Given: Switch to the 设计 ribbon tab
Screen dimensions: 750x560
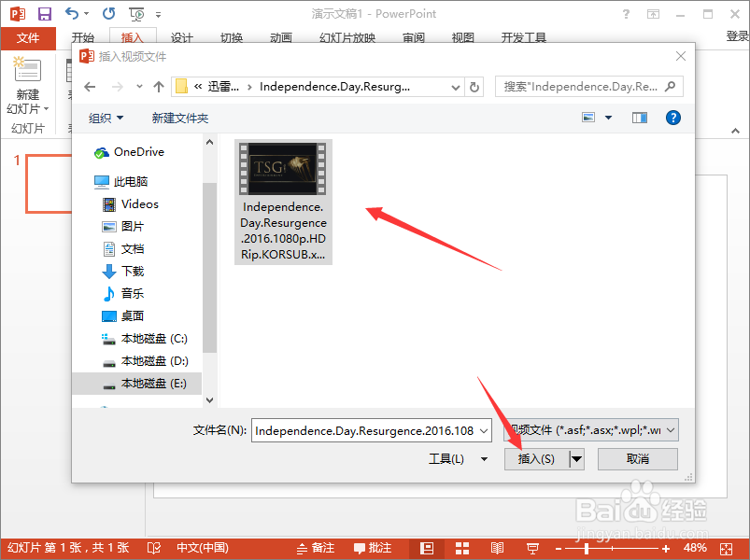Looking at the screenshot, I should (181, 38).
